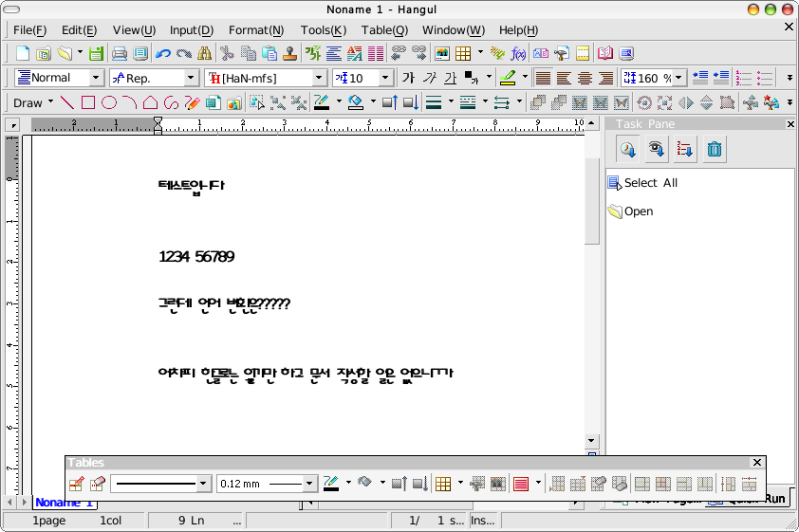Toggle bold 가 formatting button
The height and width of the screenshot is (532, 799).
(x=408, y=78)
